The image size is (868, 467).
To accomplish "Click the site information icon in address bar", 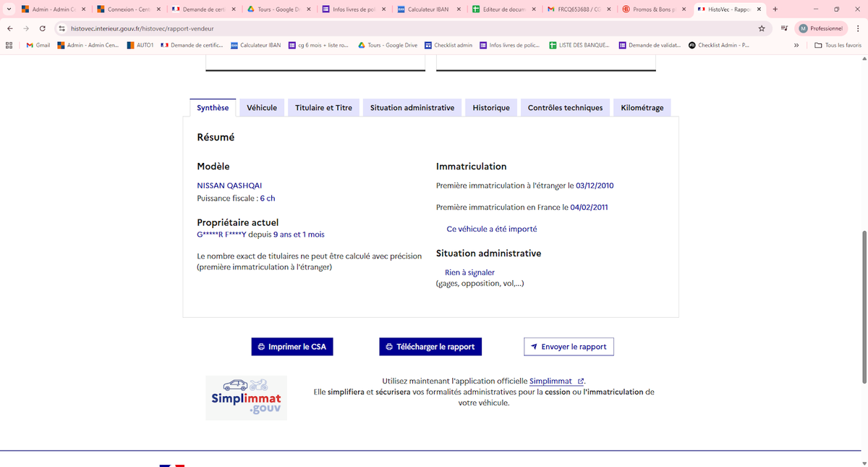I will point(62,28).
